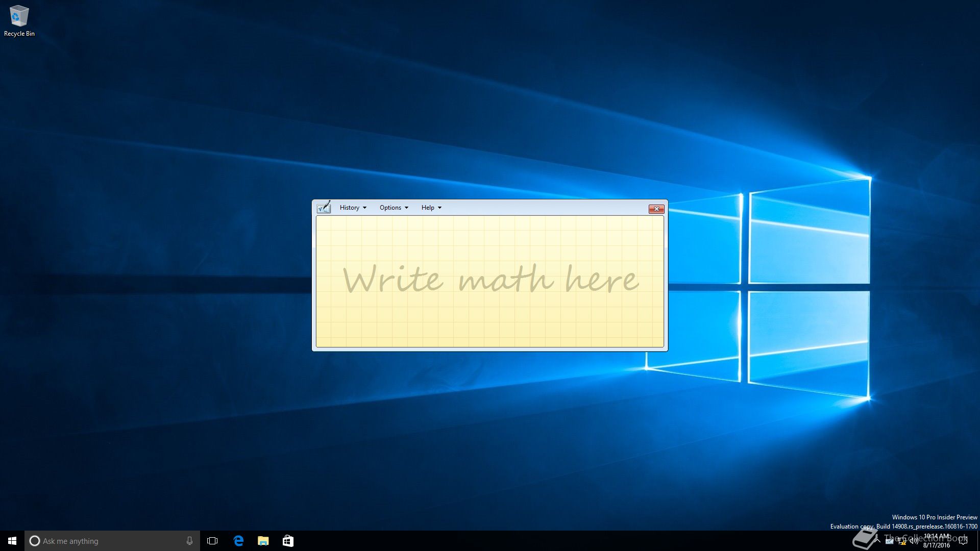Viewport: 980px width, 551px height.
Task: Open the Help menu in Math Input Panel
Action: pos(431,208)
